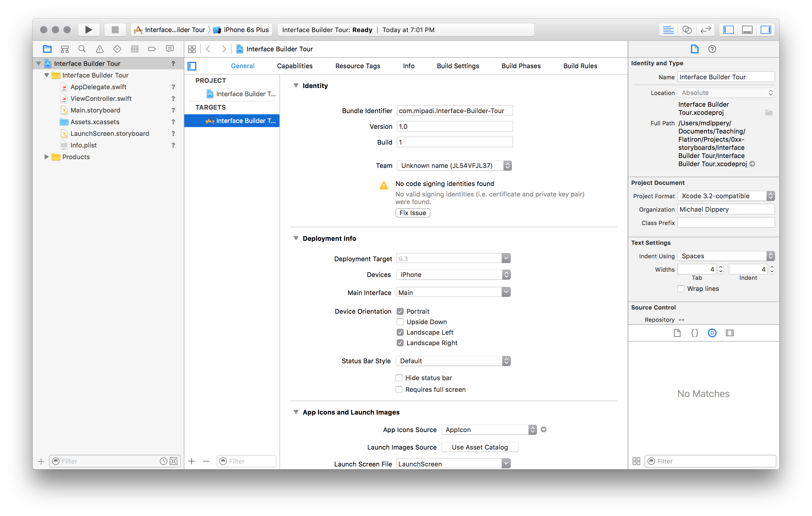Open the Project Format dropdown
Screen dimensions: 812x516
tap(726, 196)
